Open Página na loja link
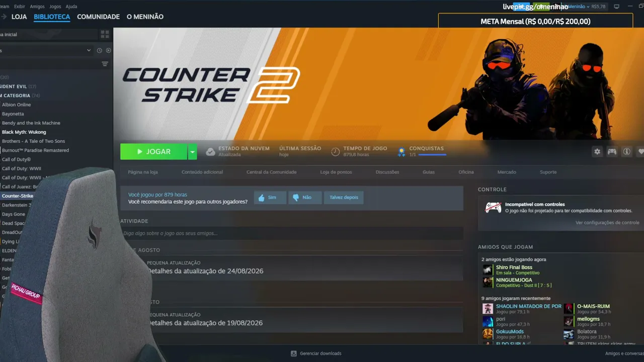 [x=143, y=172]
